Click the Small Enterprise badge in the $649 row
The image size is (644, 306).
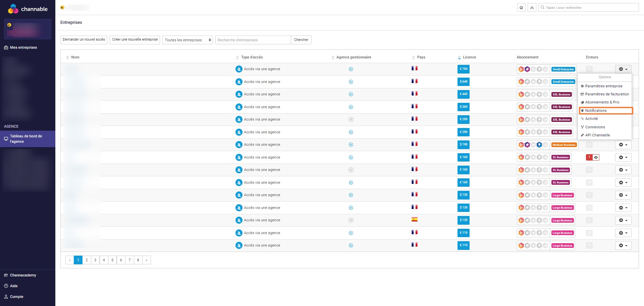click(563, 82)
